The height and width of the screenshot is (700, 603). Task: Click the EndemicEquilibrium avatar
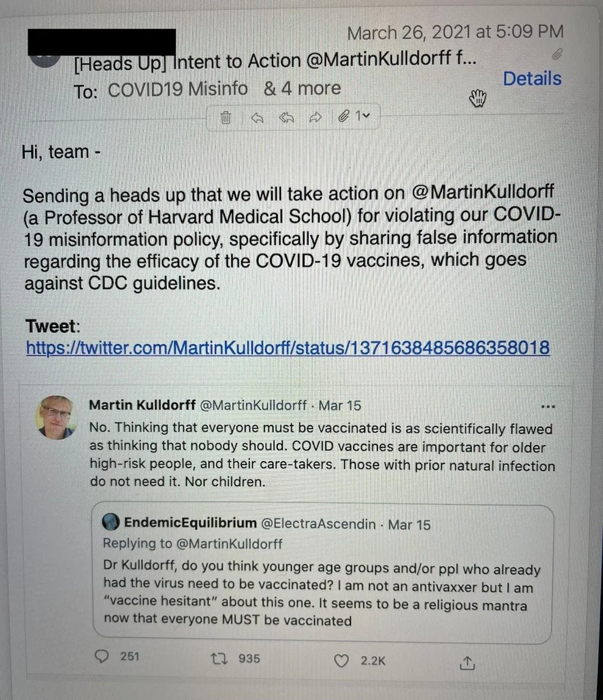pos(111,522)
